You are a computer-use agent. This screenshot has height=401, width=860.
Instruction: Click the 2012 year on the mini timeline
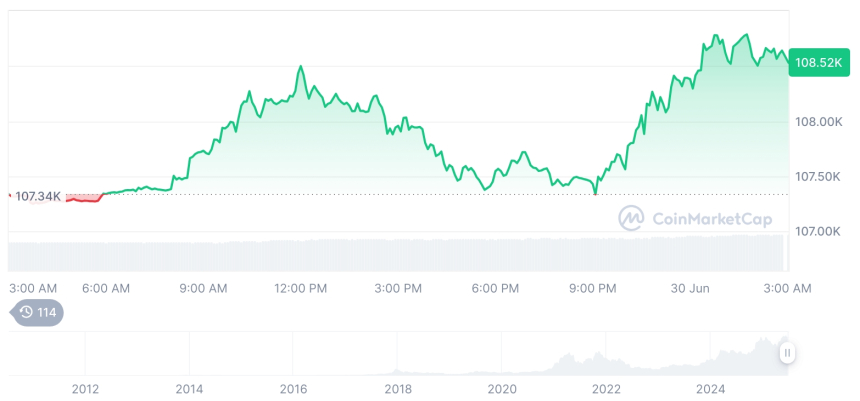click(85, 388)
